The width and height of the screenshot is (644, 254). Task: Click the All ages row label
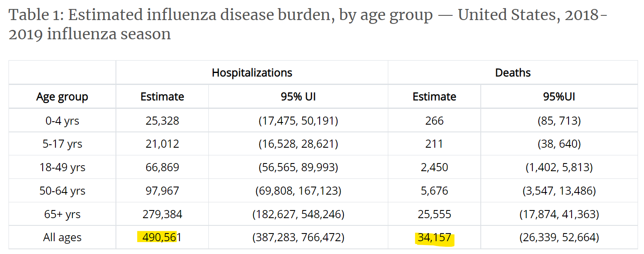point(62,237)
